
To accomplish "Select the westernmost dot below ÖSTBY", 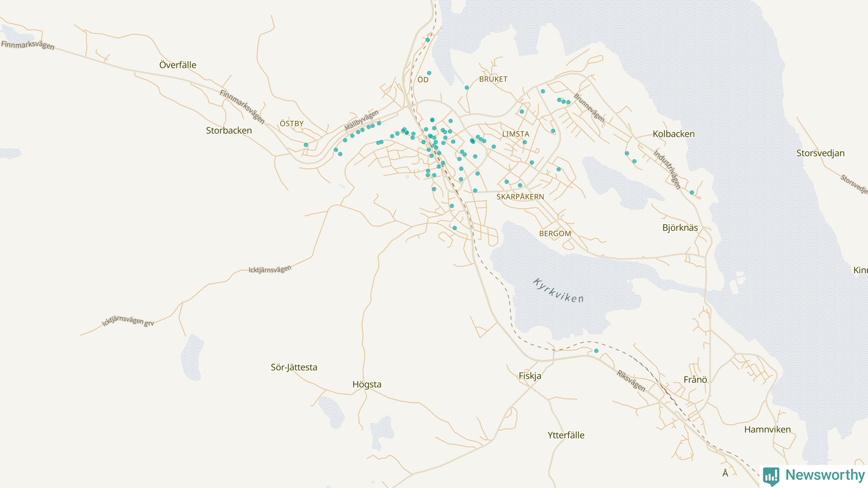I will 306,145.
